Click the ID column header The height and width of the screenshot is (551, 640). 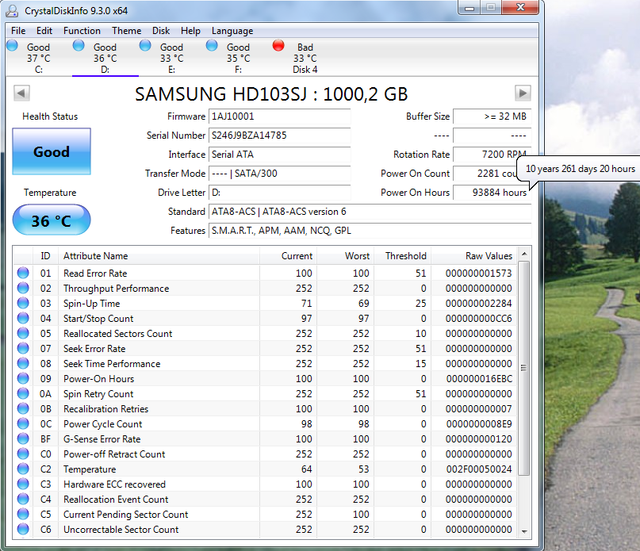point(45,256)
